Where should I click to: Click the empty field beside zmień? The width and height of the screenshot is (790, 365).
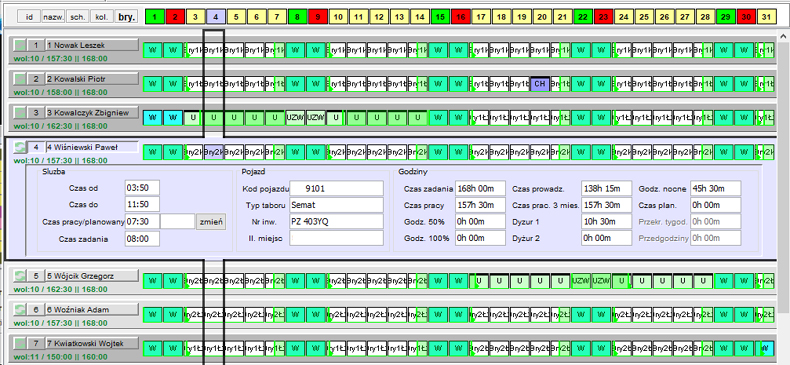pos(177,221)
